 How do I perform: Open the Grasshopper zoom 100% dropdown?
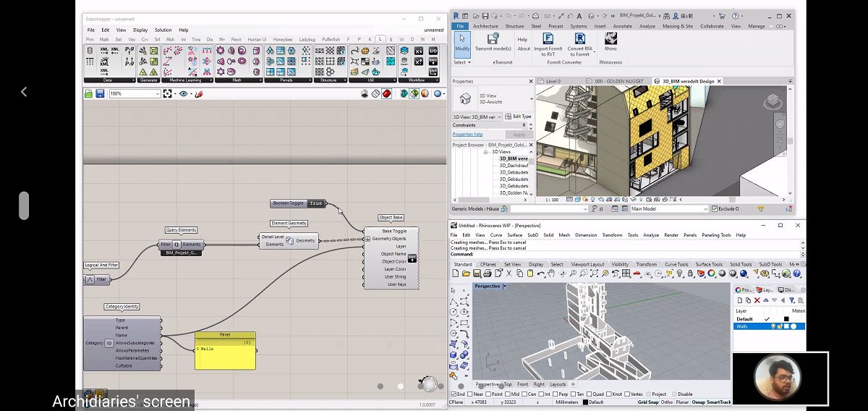tap(157, 94)
